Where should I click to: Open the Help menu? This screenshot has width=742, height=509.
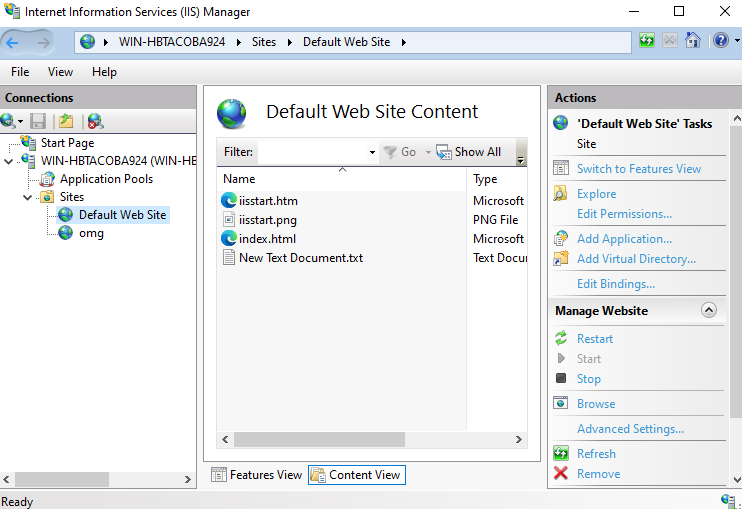pyautogui.click(x=104, y=72)
